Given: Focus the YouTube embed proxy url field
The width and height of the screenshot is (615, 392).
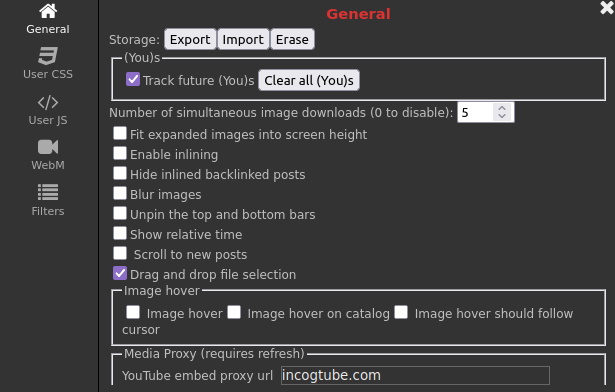Looking at the screenshot, I should (x=415, y=376).
